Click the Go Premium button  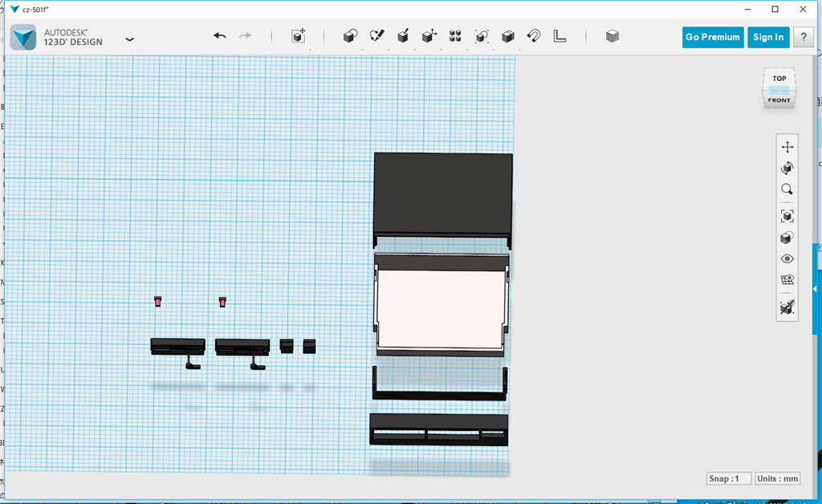point(712,37)
